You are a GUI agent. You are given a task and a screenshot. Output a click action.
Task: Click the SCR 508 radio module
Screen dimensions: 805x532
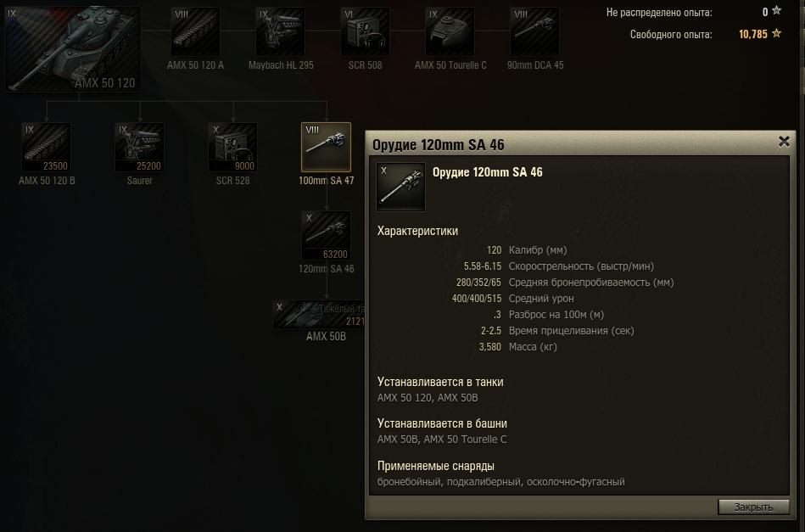(x=365, y=32)
